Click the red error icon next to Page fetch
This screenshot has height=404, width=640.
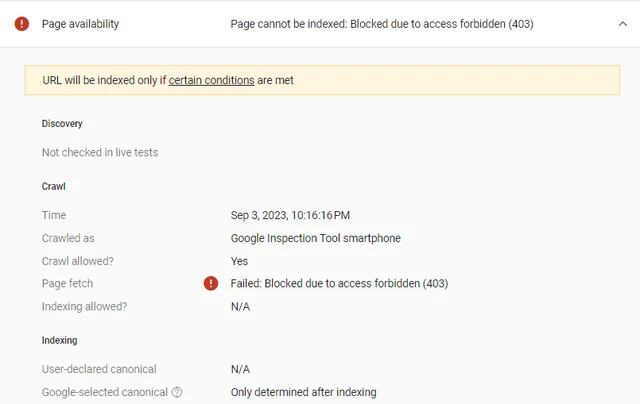(x=210, y=284)
